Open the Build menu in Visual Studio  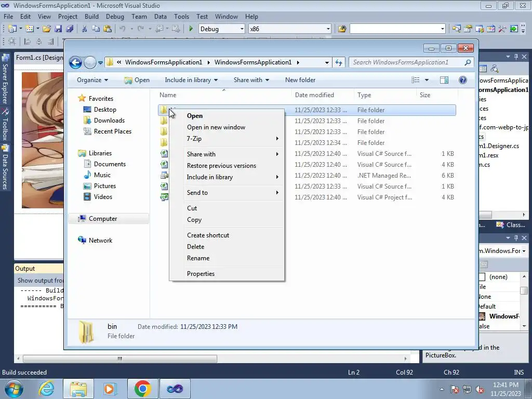click(x=91, y=17)
